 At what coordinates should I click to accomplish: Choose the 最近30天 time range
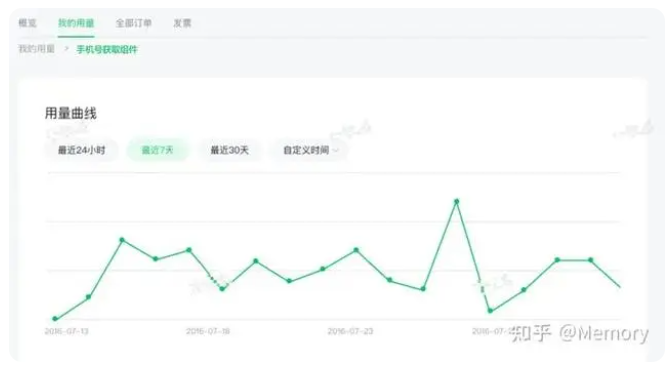pyautogui.click(x=229, y=150)
